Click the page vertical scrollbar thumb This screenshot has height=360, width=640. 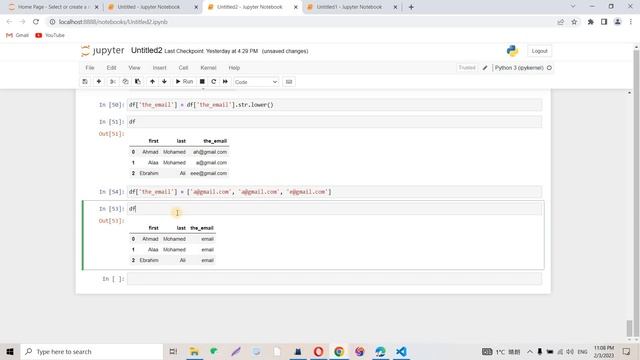(x=629, y=328)
